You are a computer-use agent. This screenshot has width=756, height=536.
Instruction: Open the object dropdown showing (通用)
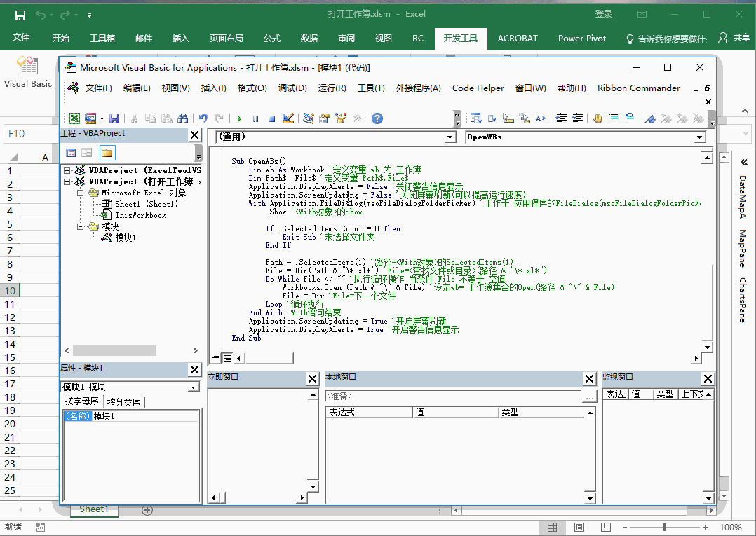(450, 137)
